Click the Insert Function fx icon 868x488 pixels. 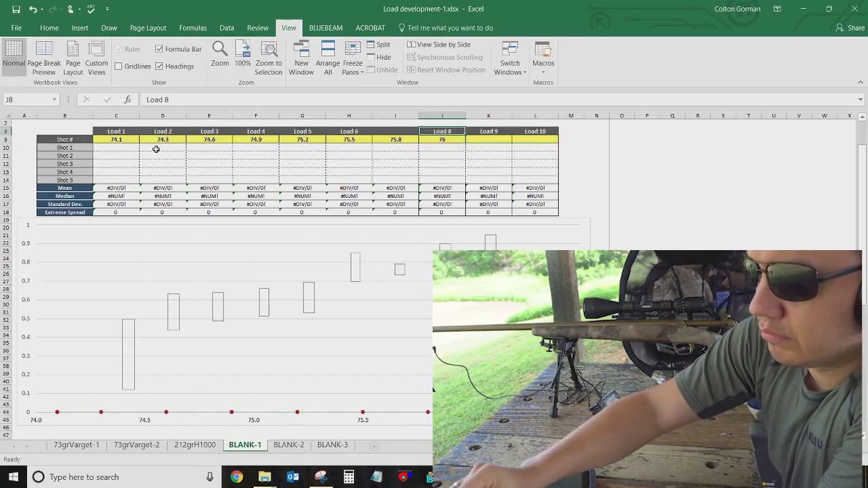click(x=127, y=100)
